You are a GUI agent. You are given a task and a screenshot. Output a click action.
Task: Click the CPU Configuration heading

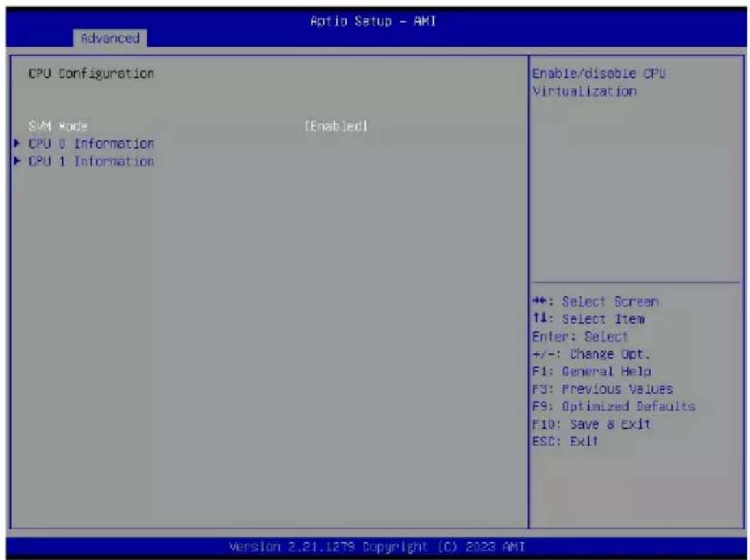coord(91,74)
